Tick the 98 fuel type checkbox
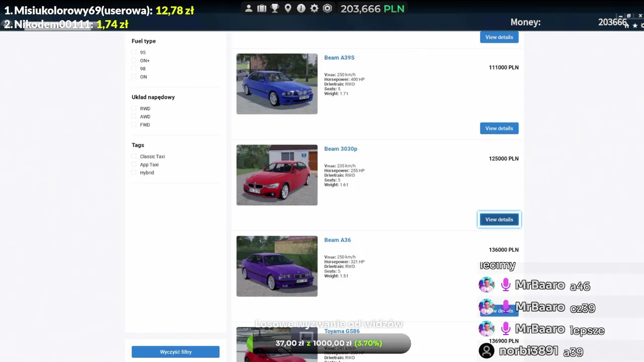Image resolution: width=644 pixels, height=362 pixels. coord(134,68)
